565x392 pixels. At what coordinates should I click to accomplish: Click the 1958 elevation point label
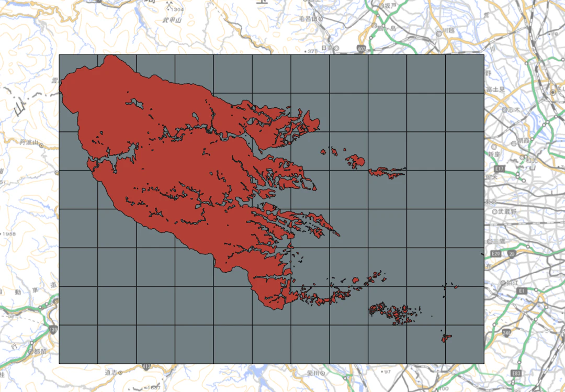9,234
